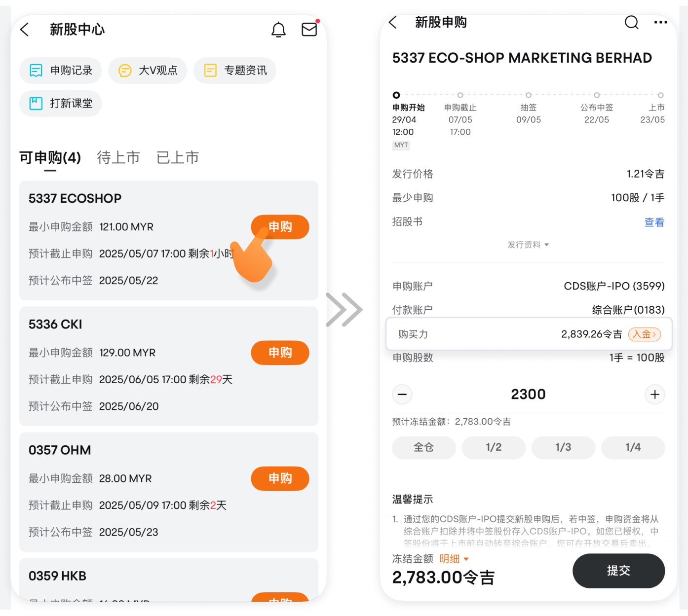
Task: Expand 明细 frozen amount details
Action: pos(454,559)
